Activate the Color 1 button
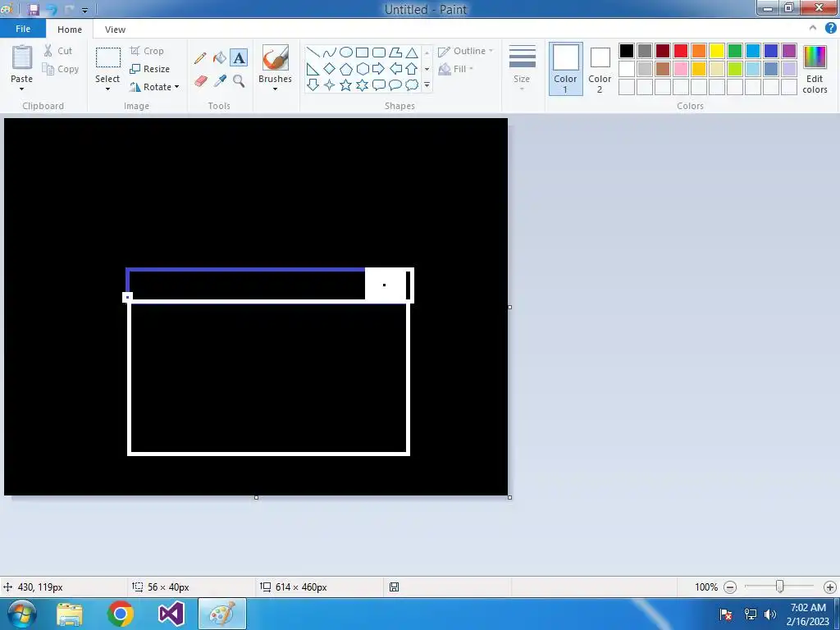 click(565, 69)
